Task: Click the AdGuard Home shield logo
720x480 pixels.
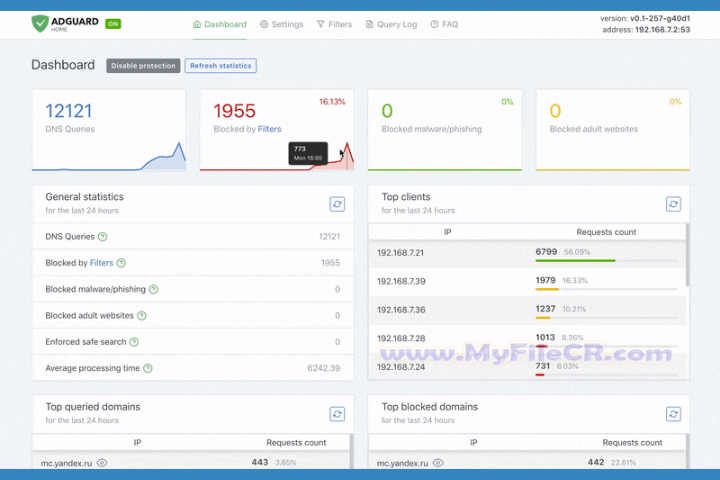Action: click(x=42, y=23)
